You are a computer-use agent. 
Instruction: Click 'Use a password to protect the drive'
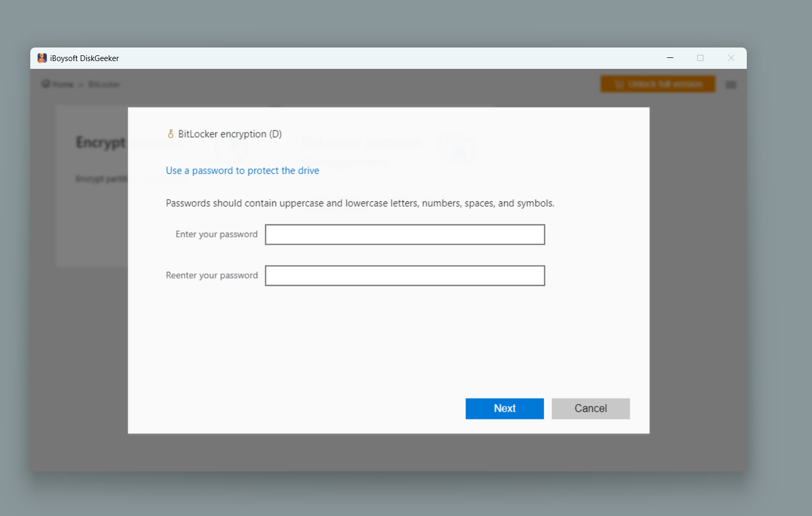click(243, 171)
